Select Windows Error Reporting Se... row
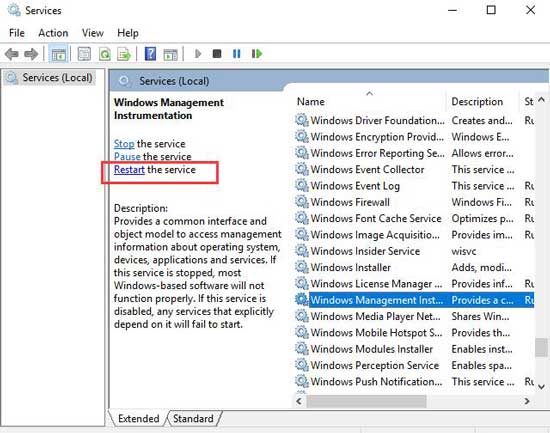550x433 pixels. (x=414, y=153)
